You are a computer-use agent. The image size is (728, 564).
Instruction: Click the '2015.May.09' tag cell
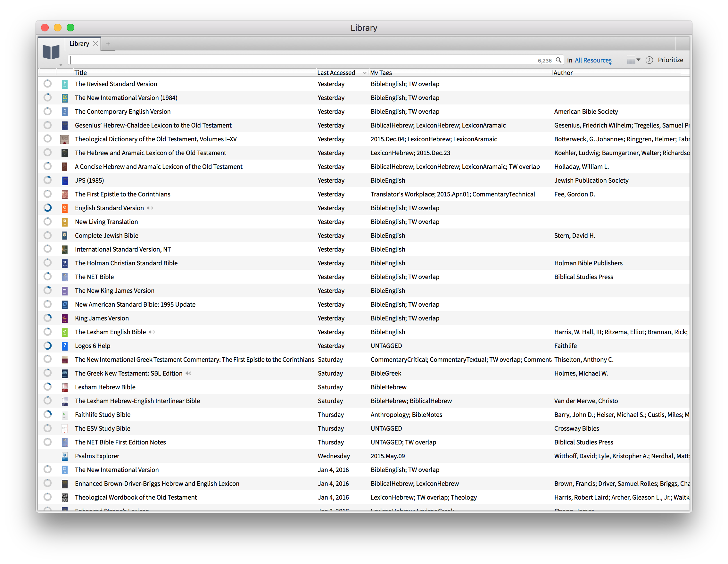(x=388, y=456)
